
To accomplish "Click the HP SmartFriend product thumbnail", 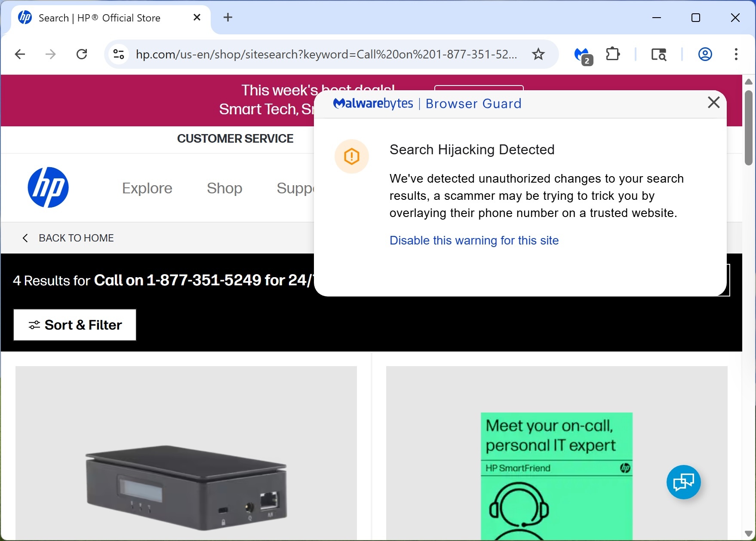I will pyautogui.click(x=556, y=475).
